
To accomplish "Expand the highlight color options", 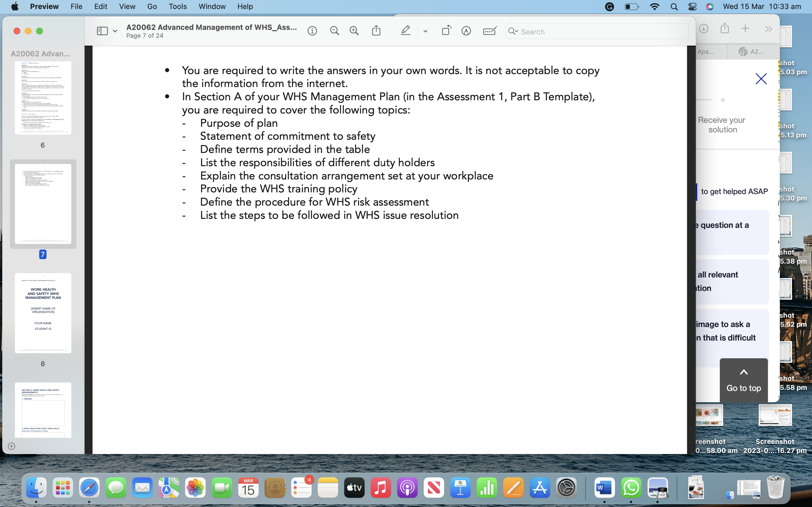I will pyautogui.click(x=425, y=31).
